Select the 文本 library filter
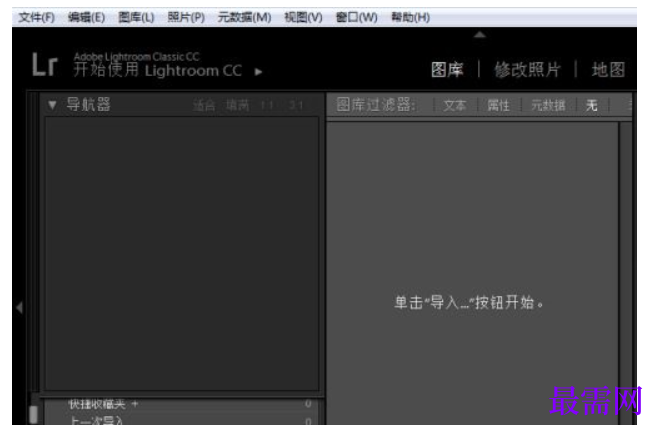 455,105
